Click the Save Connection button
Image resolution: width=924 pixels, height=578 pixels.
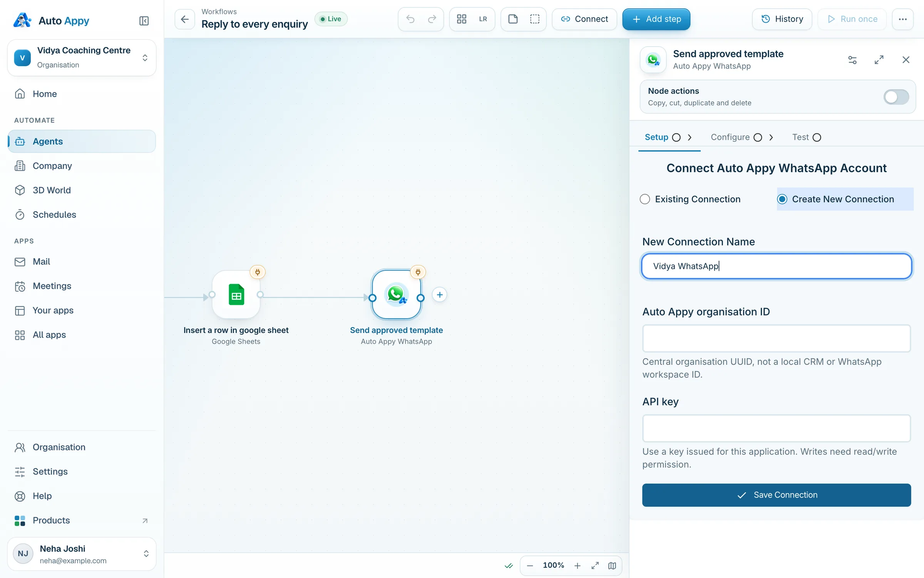pos(777,495)
